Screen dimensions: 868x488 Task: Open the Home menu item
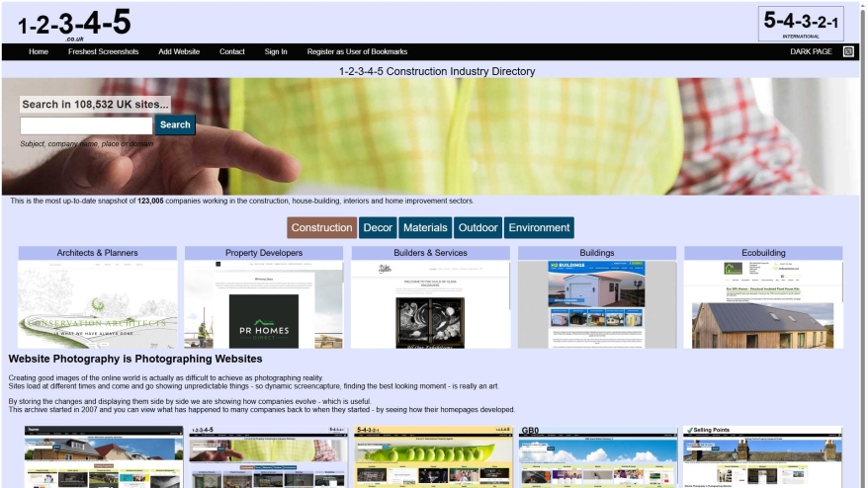click(39, 51)
